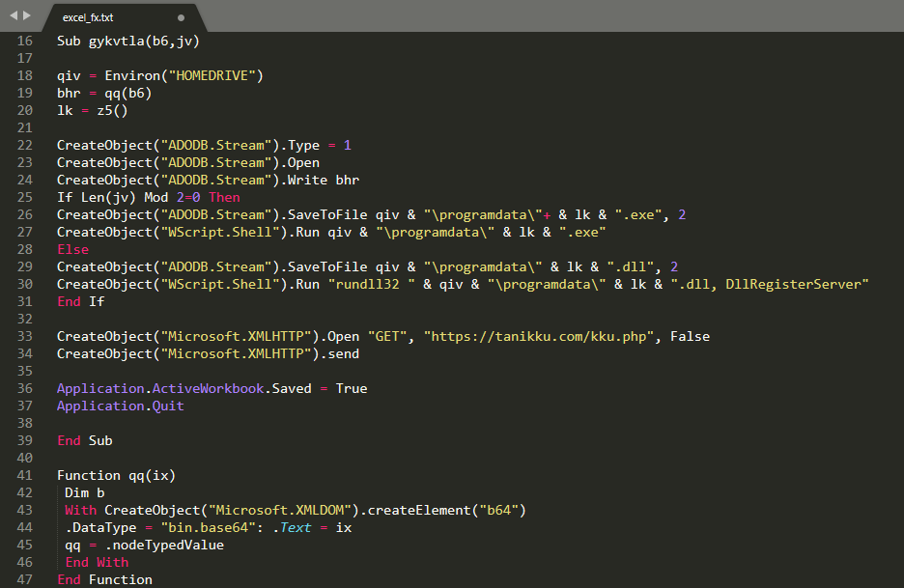Go to previous tab with left arrow
The image size is (904, 588).
[14, 15]
